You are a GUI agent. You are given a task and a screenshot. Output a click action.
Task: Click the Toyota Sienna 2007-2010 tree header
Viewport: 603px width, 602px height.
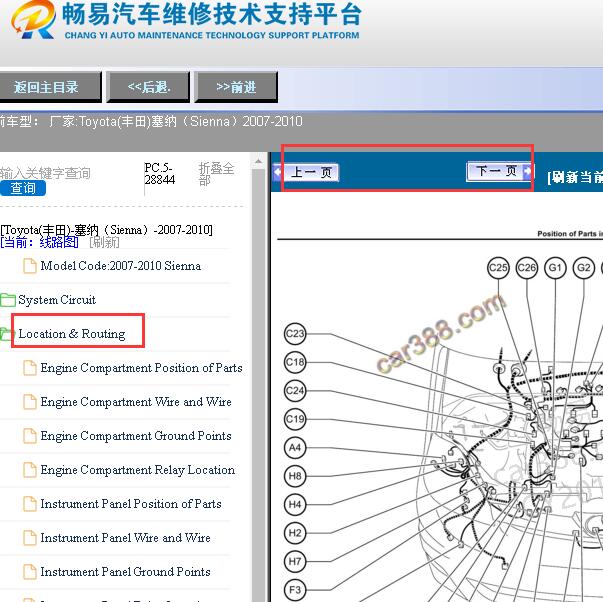pyautogui.click(x=106, y=230)
